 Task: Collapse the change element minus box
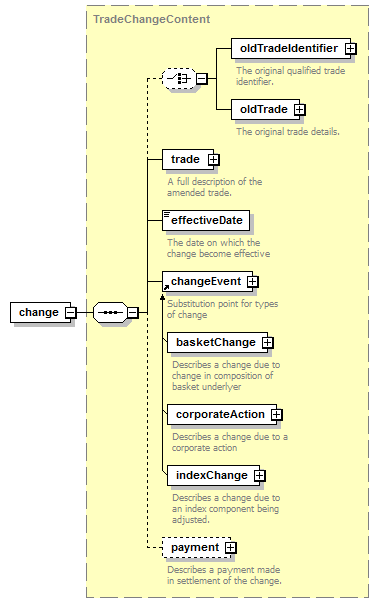pos(70,312)
